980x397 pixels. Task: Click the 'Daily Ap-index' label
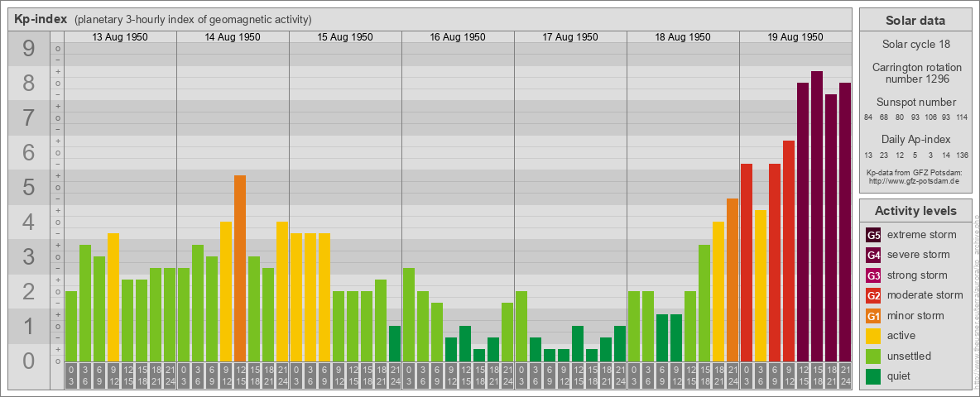point(915,139)
